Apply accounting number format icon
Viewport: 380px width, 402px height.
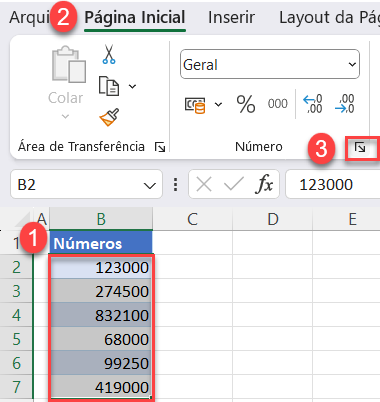click(x=195, y=105)
